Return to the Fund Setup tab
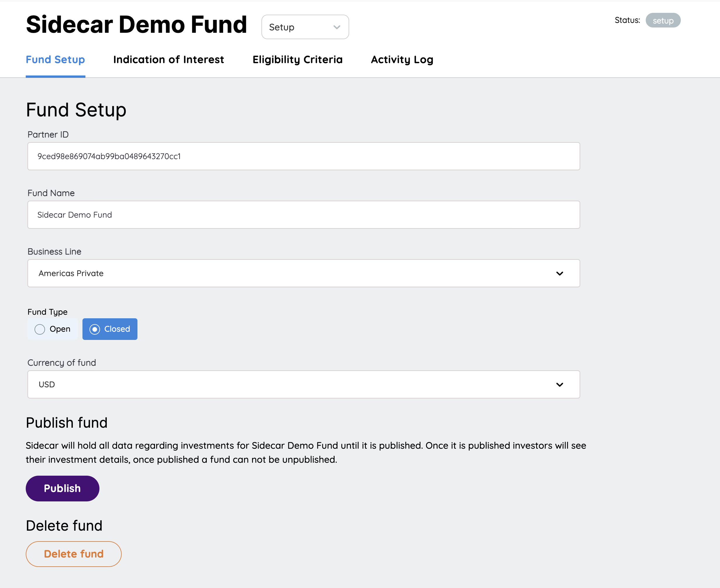720x588 pixels. pos(55,60)
